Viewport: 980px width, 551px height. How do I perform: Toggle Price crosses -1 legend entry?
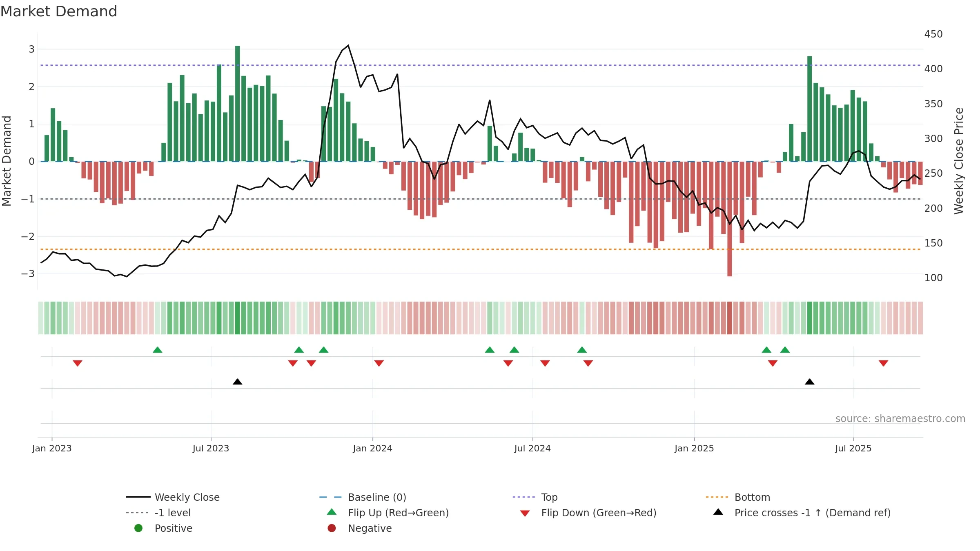802,513
